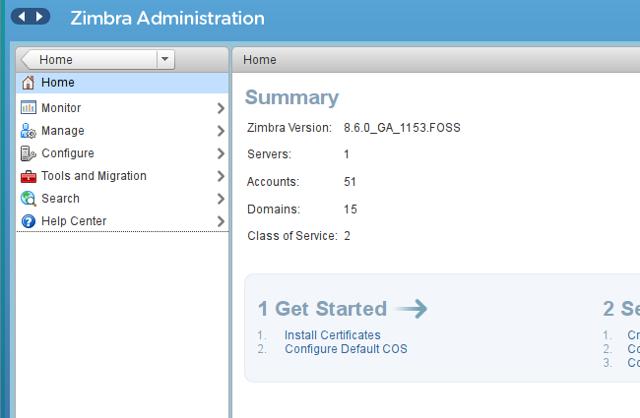Open the Configure Default COS link
The height and width of the screenshot is (418, 640).
[345, 349]
